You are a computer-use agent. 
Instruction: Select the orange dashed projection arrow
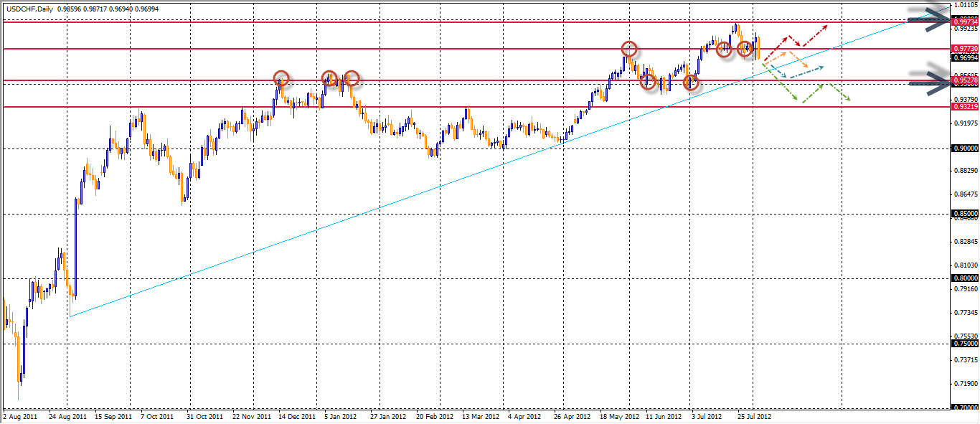point(788,59)
